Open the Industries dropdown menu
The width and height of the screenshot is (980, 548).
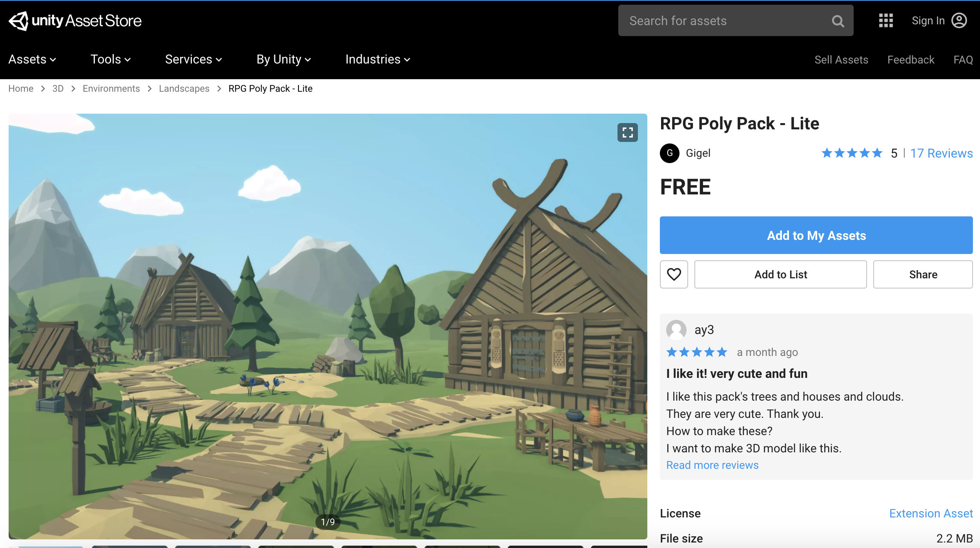pos(378,60)
